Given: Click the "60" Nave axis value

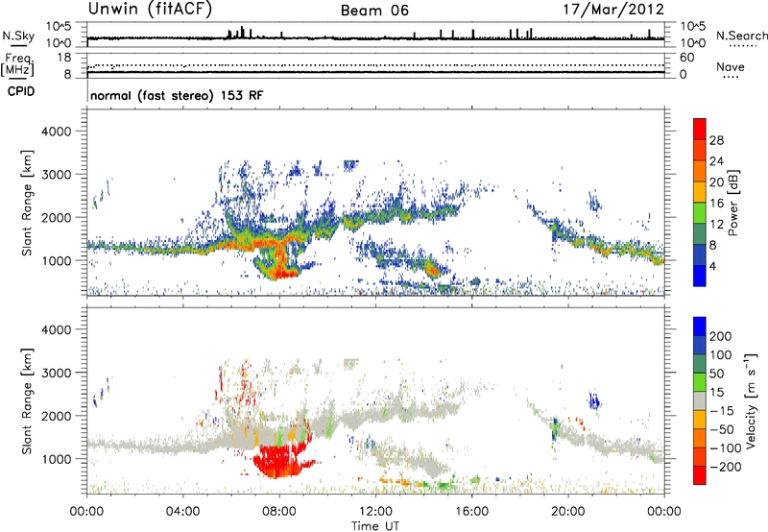Looking at the screenshot, I should tap(686, 58).
